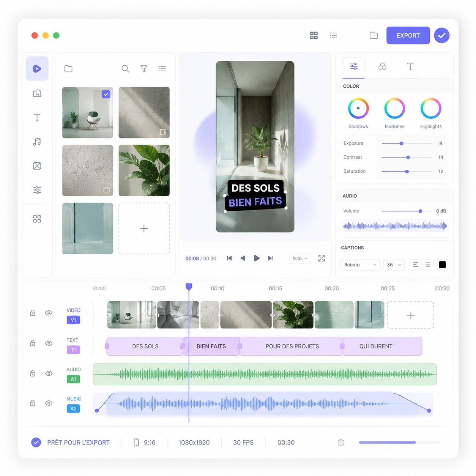Hide the VIDEO V1 track
Viewport: 476px width, 476px height.
(x=49, y=313)
